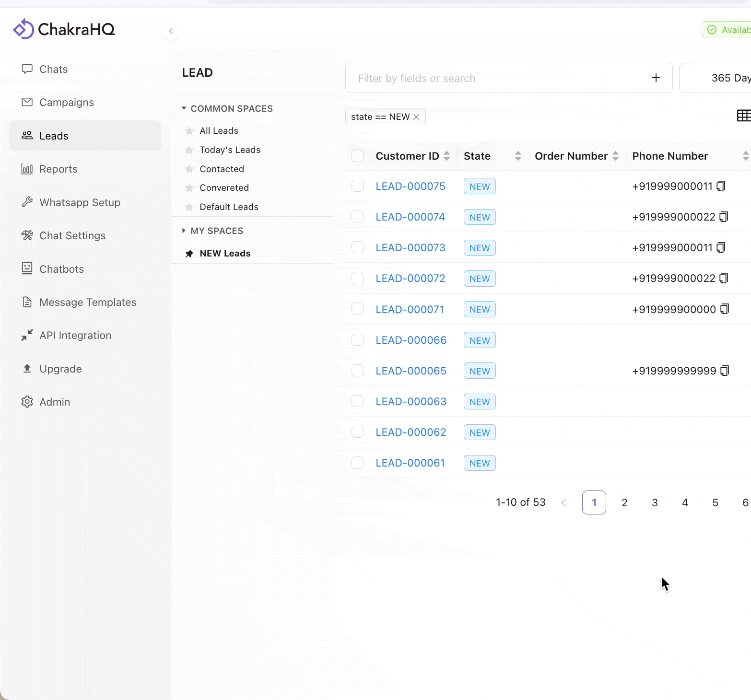The height and width of the screenshot is (700, 751).
Task: Remove the state == NEW filter chip
Action: coord(416,117)
